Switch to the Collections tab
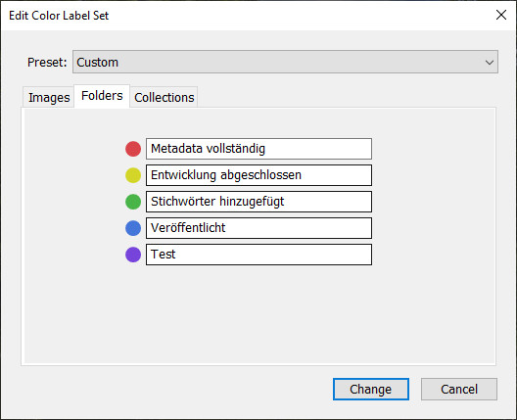 [x=164, y=98]
